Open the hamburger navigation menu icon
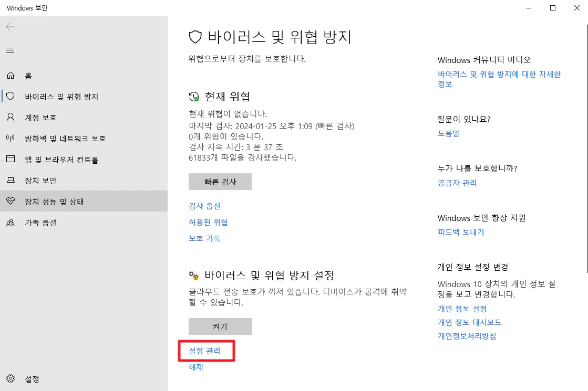Viewport: 588px width, 391px height. (10, 50)
